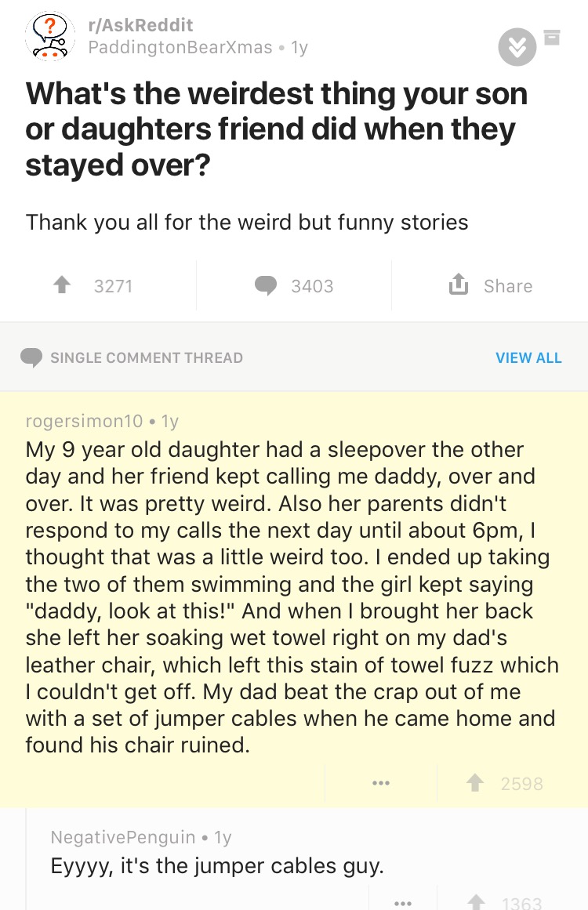Click the Single Comment Thread bubble icon
The image size is (588, 910).
click(x=31, y=357)
